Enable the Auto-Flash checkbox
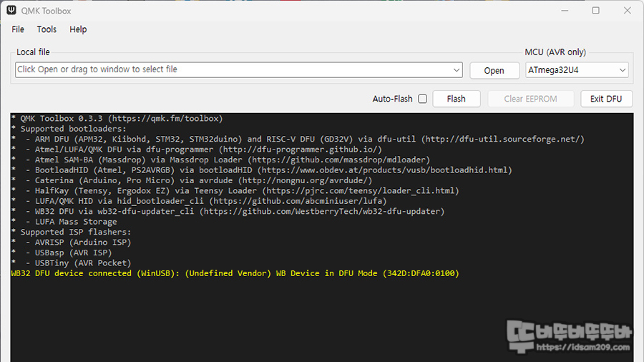This screenshot has height=362, width=644. (423, 99)
